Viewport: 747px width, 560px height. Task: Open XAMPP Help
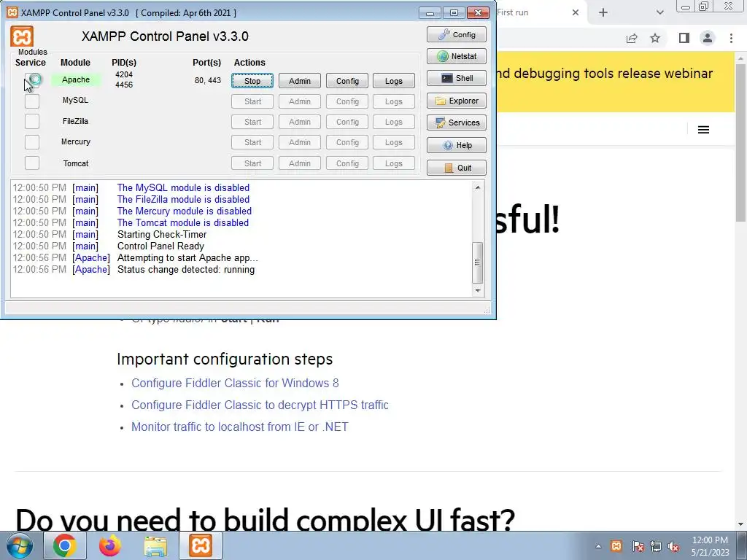pyautogui.click(x=457, y=145)
